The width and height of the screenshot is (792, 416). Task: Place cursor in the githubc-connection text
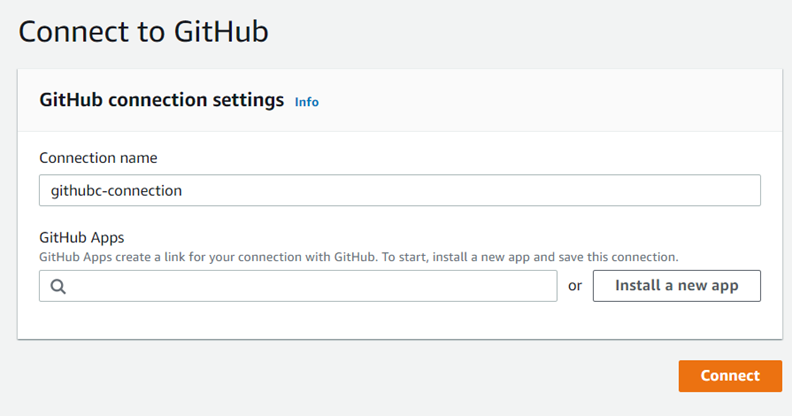(116, 190)
